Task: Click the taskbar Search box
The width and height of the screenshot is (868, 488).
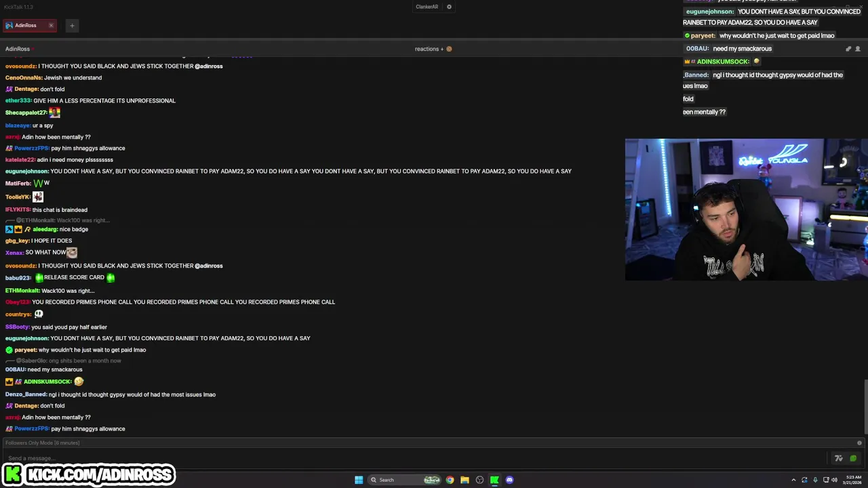Action: click(405, 480)
